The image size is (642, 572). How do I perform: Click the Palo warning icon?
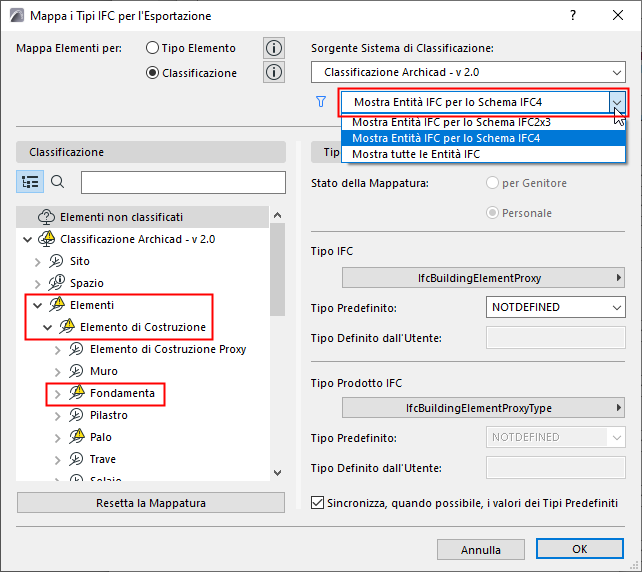(77, 437)
